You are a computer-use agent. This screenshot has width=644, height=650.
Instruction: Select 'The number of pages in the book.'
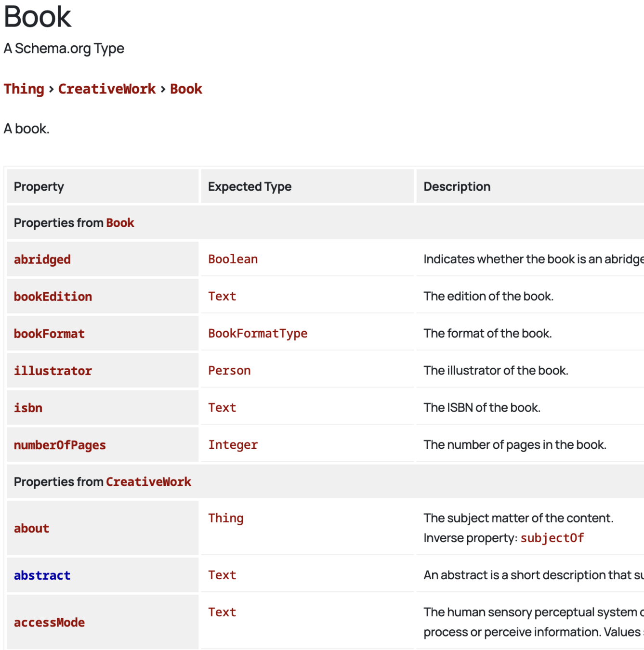[x=515, y=445]
